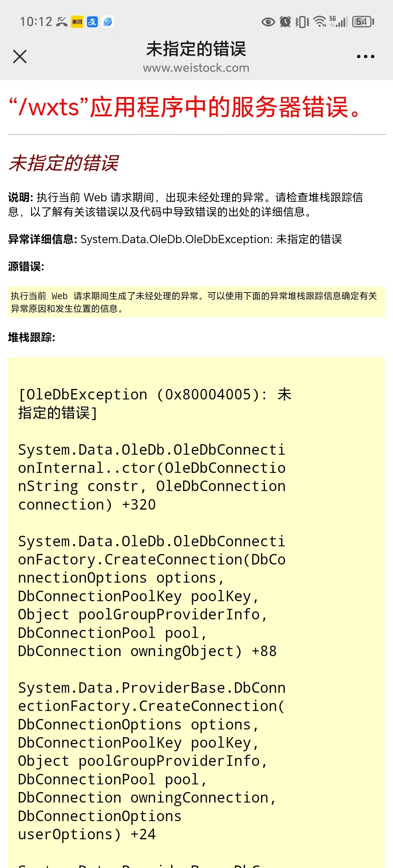The height and width of the screenshot is (868, 393).
Task: Tap the italic 未指定的错误 subheading
Action: [63, 163]
